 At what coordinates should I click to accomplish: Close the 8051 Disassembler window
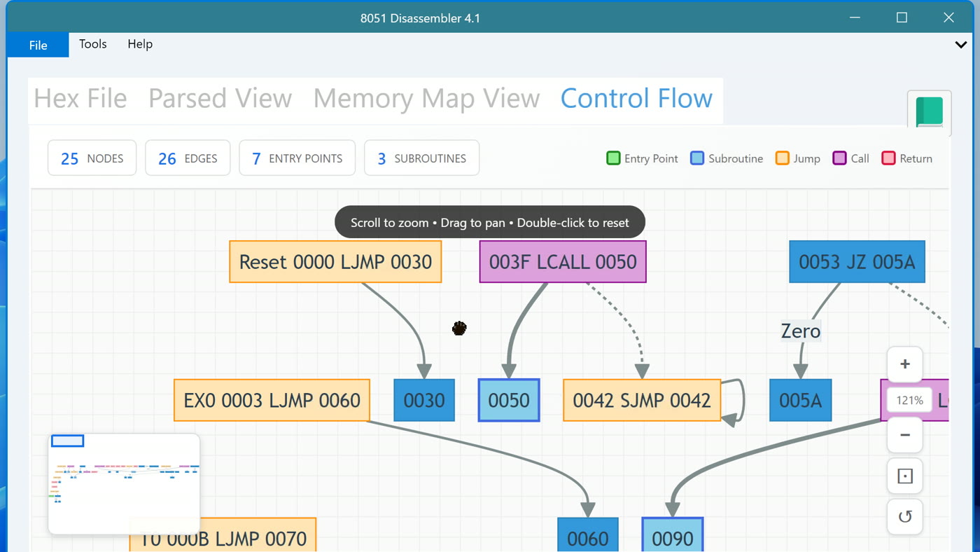coord(948,18)
